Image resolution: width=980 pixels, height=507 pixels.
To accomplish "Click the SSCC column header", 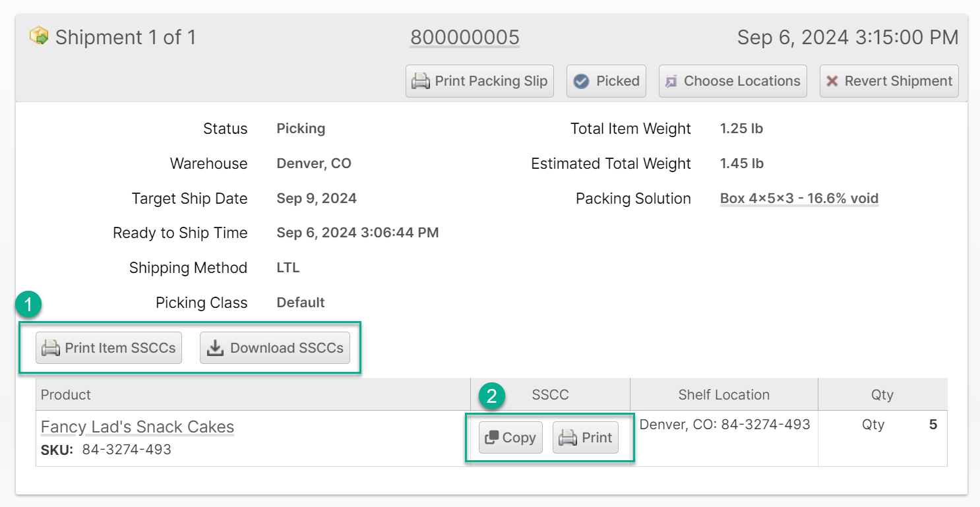I will [x=550, y=395].
